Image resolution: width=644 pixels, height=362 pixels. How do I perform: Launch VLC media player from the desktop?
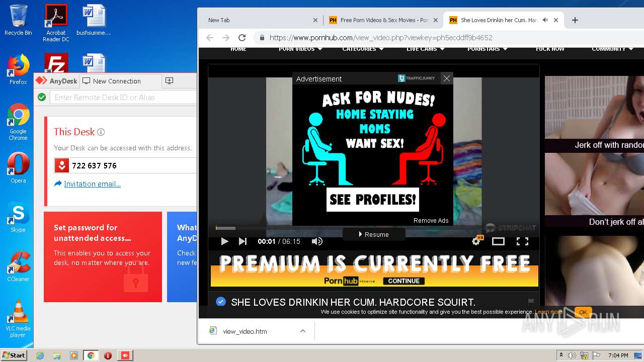pos(18,319)
